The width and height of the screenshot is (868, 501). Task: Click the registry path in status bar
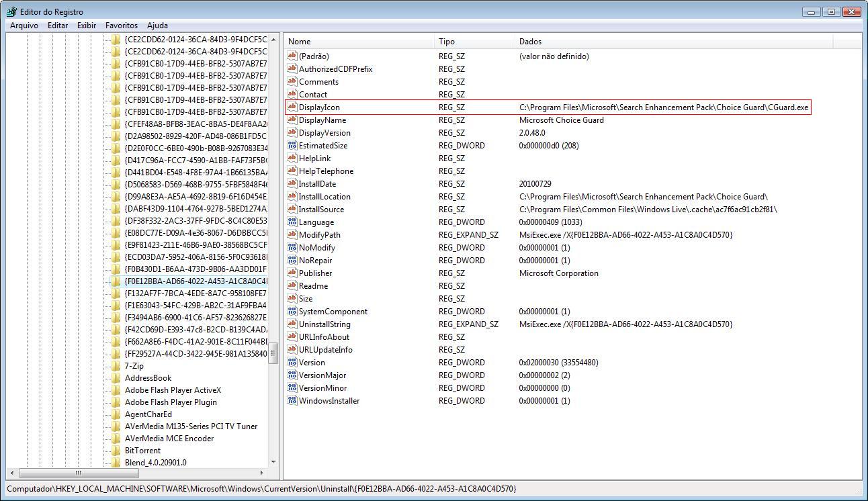(261, 488)
